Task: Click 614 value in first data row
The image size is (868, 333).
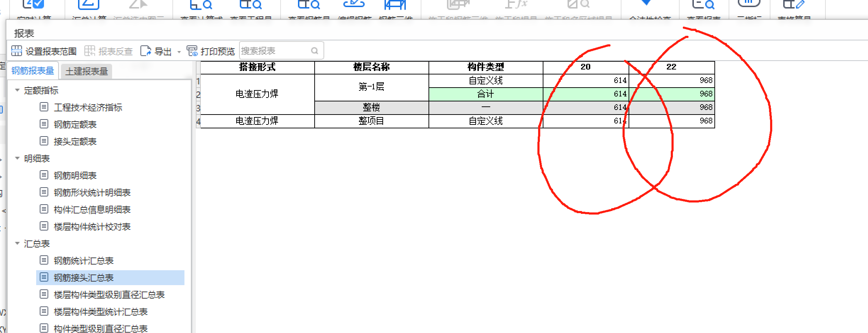Action: tap(620, 81)
